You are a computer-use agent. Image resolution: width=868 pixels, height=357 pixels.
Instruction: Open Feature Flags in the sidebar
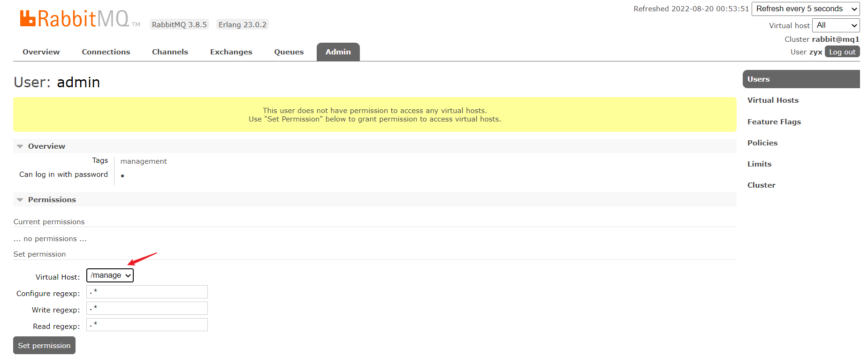774,122
